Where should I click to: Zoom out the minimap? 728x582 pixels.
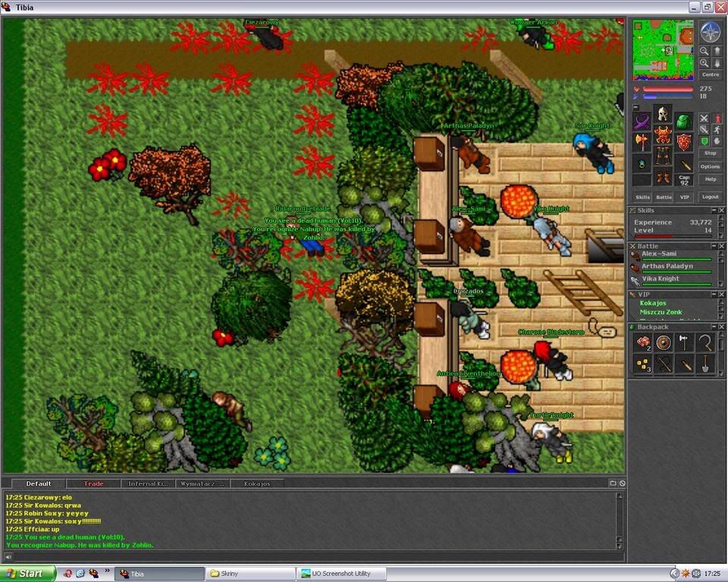pyautogui.click(x=704, y=51)
